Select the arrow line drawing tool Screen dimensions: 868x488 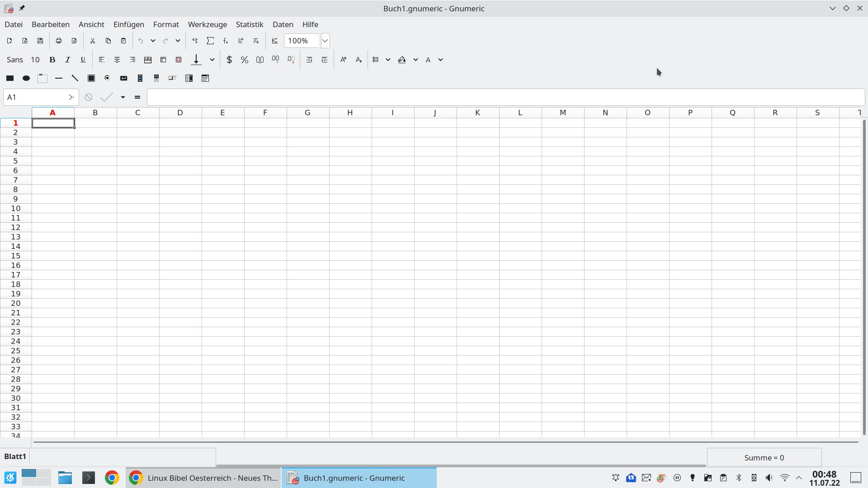[x=75, y=78]
